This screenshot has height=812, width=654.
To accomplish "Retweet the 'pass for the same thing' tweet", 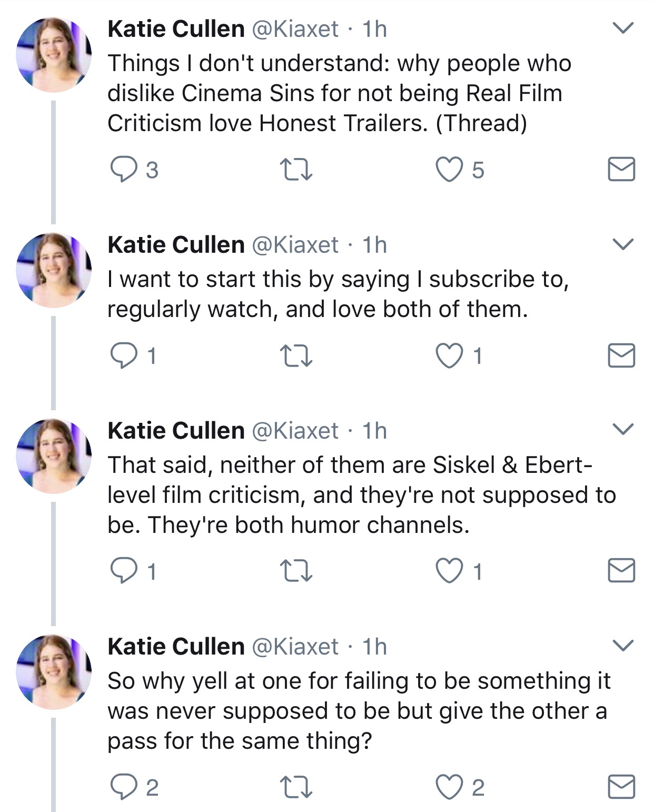I will [x=296, y=787].
